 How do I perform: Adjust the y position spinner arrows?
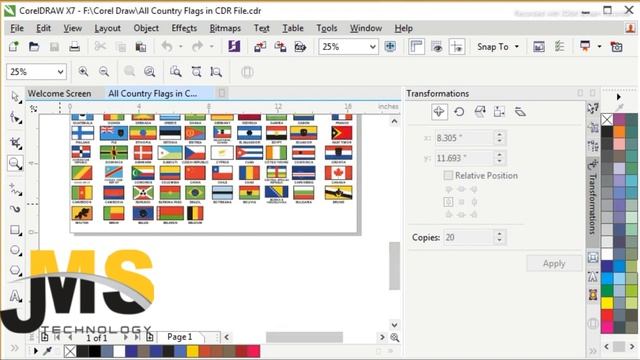[500, 158]
